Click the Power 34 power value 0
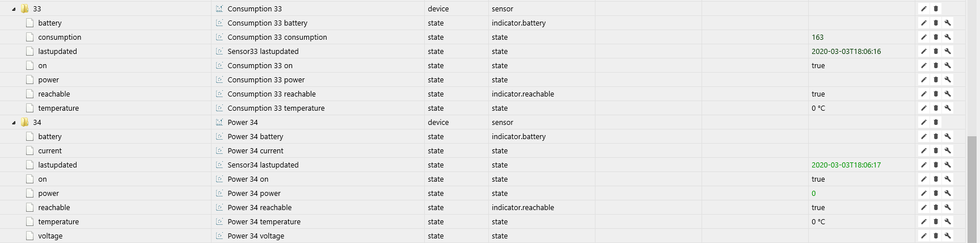980x243 pixels. pyautogui.click(x=813, y=193)
